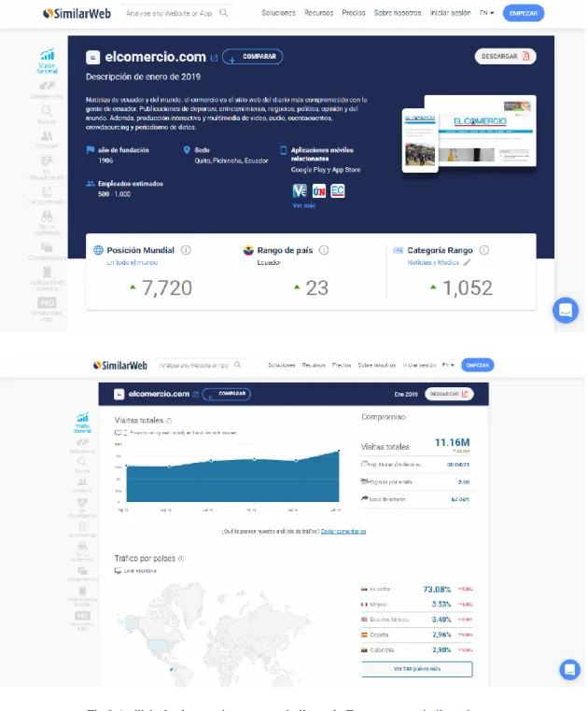Click the PRO icon in the traffic page sidebar

(82, 616)
